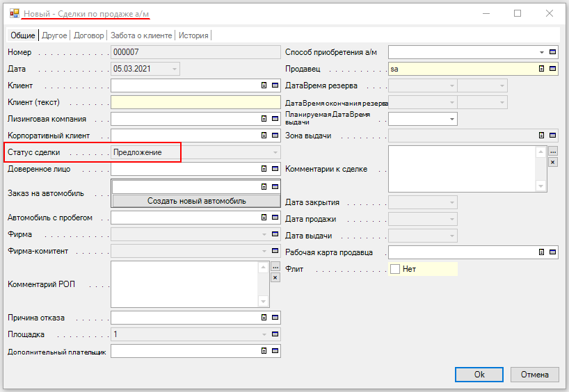Image resolution: width=569 pixels, height=392 pixels.
Task: Switch to the Договор tab
Action: 88,35
